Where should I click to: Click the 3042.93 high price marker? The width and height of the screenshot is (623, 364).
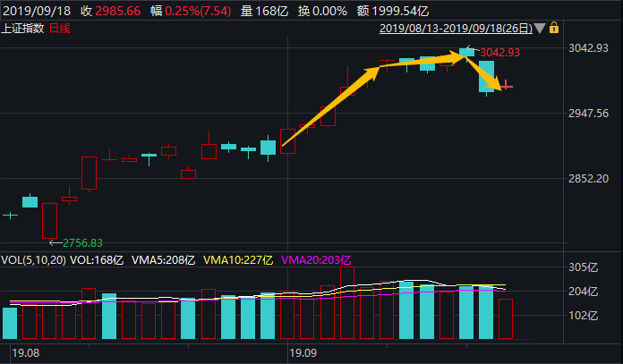499,53
